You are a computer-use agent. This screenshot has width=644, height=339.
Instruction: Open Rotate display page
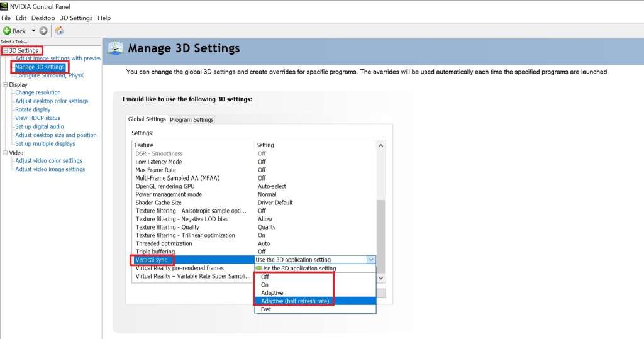(x=33, y=109)
